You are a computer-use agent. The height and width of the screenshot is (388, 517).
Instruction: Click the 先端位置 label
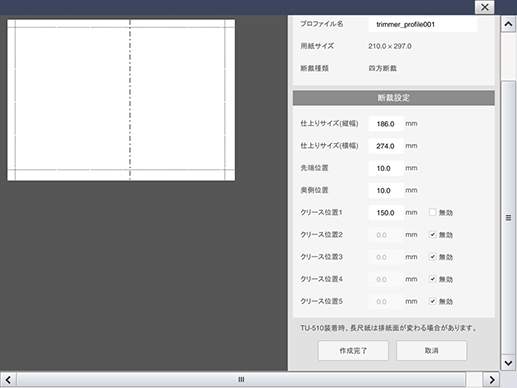(314, 168)
